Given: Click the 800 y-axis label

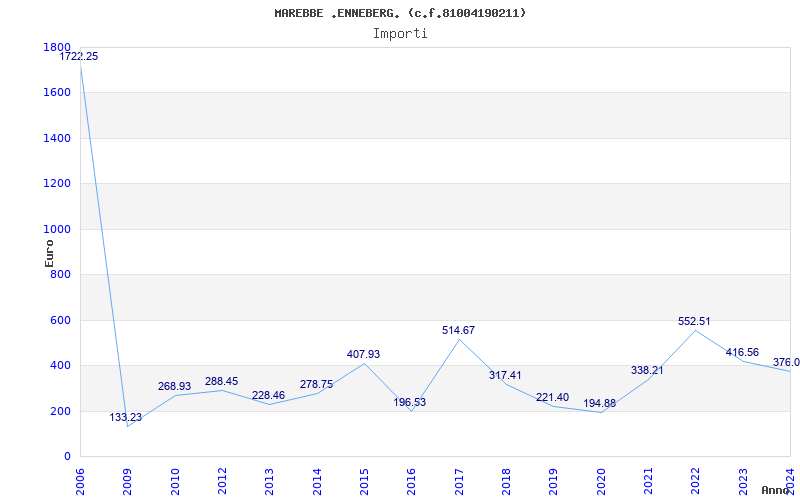Looking at the screenshot, I should [60, 275].
